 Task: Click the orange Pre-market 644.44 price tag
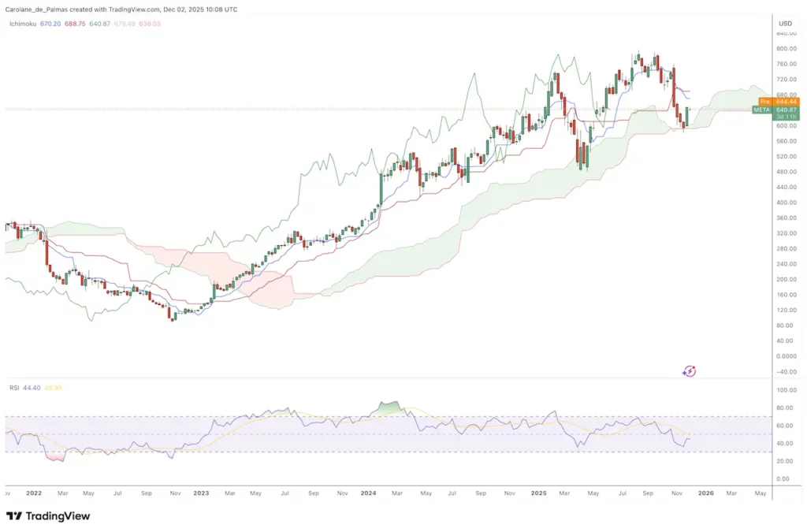(780, 102)
